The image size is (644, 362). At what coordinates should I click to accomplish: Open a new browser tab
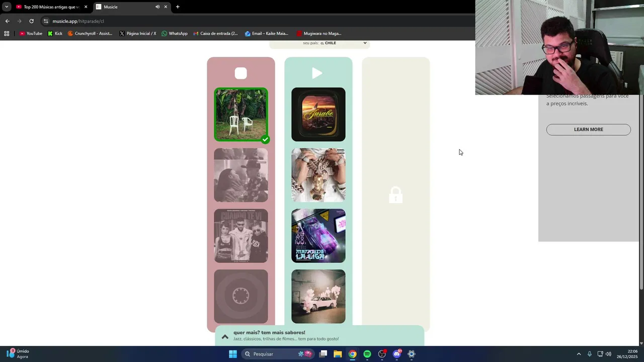[178, 7]
